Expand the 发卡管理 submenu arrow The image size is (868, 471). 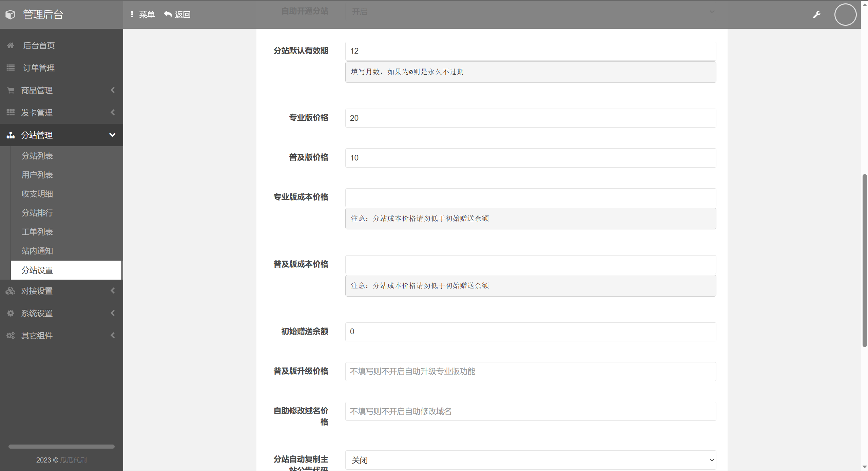[113, 113]
